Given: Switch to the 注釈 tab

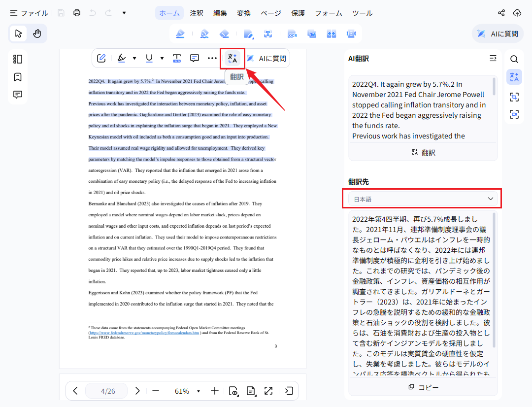Looking at the screenshot, I should [x=197, y=13].
